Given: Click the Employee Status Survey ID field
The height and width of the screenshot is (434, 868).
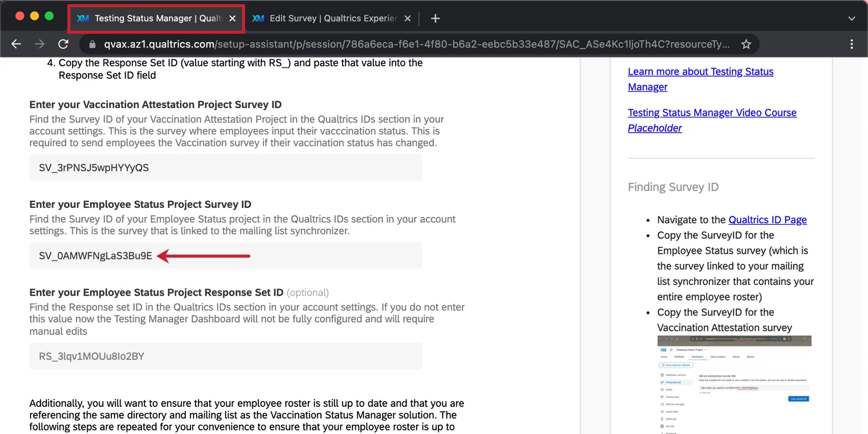Looking at the screenshot, I should click(x=306, y=256).
